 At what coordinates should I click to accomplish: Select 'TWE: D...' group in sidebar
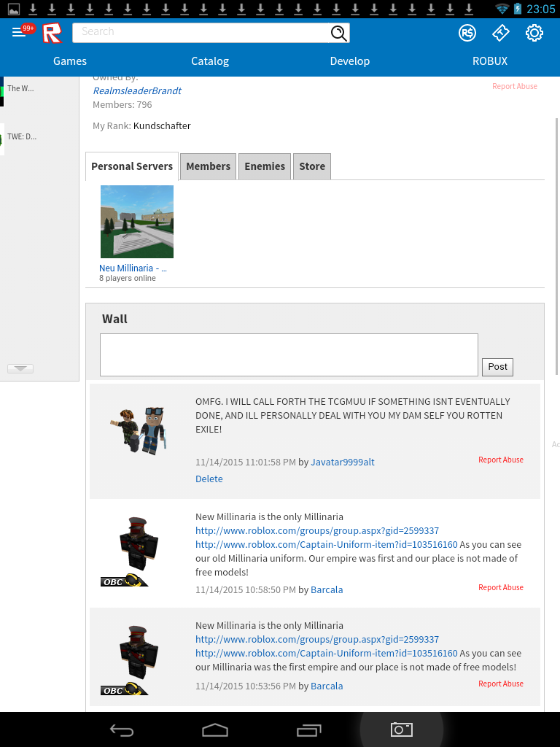(22, 136)
